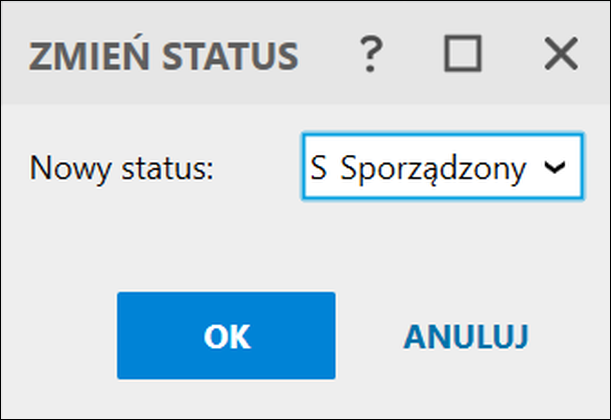Click the square restore window icon

tap(463, 54)
